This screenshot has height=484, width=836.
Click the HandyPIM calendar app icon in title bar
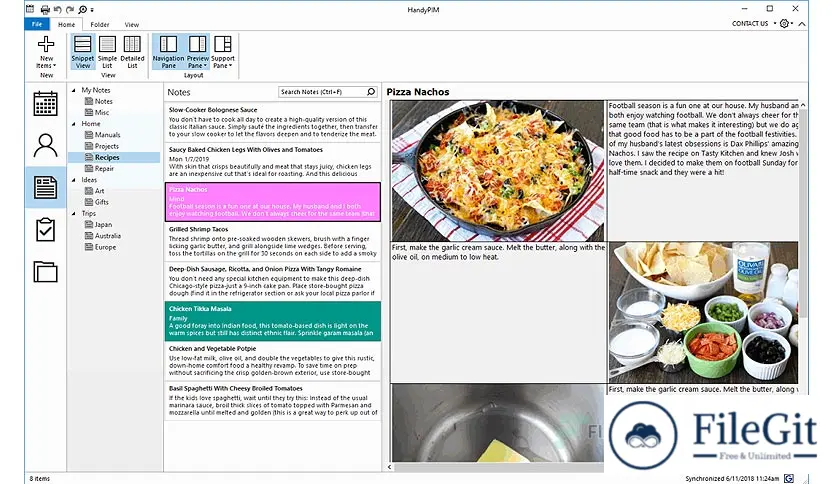tap(30, 9)
